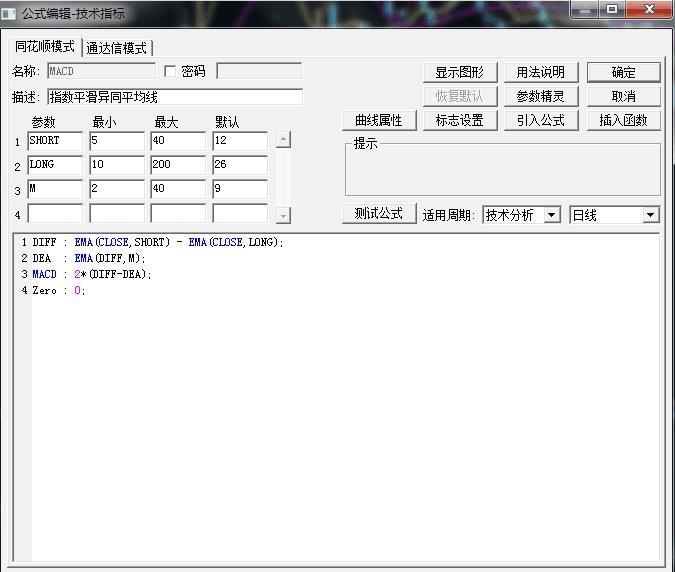Enable the 密码 password checkbox
The width and height of the screenshot is (675, 572).
point(169,72)
